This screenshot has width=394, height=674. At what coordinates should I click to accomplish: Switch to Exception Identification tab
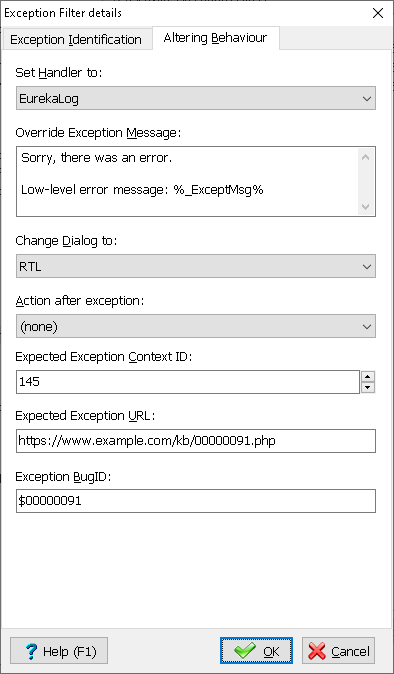(76, 40)
